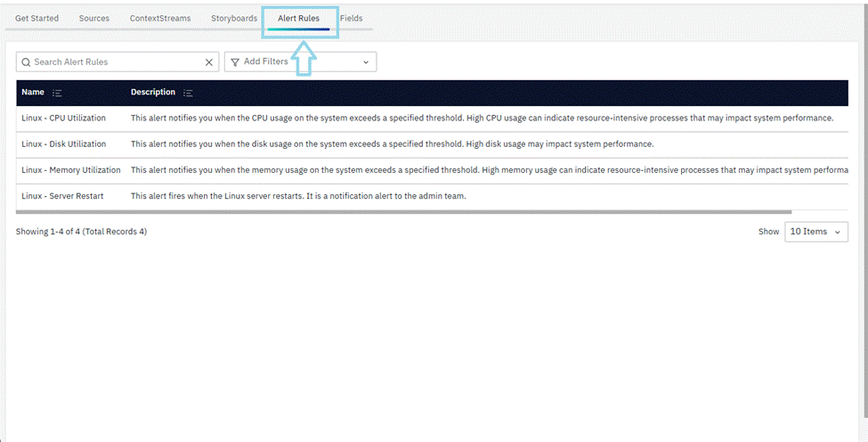
Task: Click the Alert Rules tab
Action: 298,19
